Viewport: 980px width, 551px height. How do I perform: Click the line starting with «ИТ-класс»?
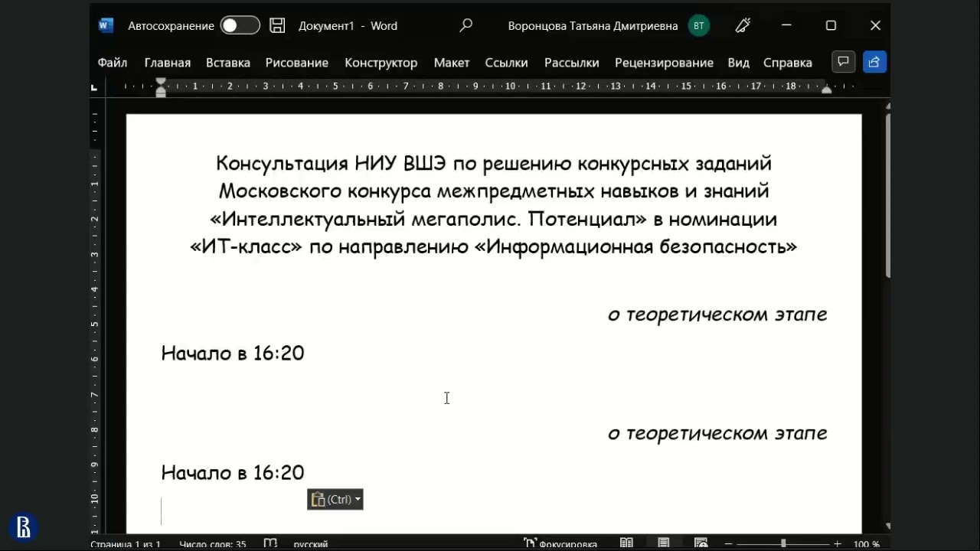coord(494,246)
